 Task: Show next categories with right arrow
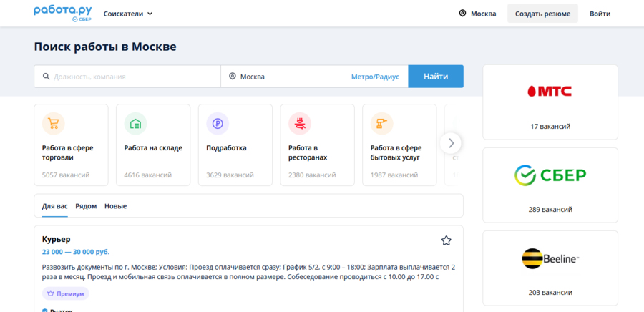click(451, 143)
